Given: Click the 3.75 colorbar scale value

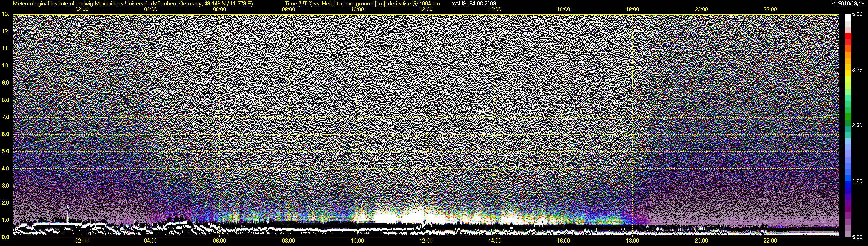Looking at the screenshot, I should click(857, 70).
